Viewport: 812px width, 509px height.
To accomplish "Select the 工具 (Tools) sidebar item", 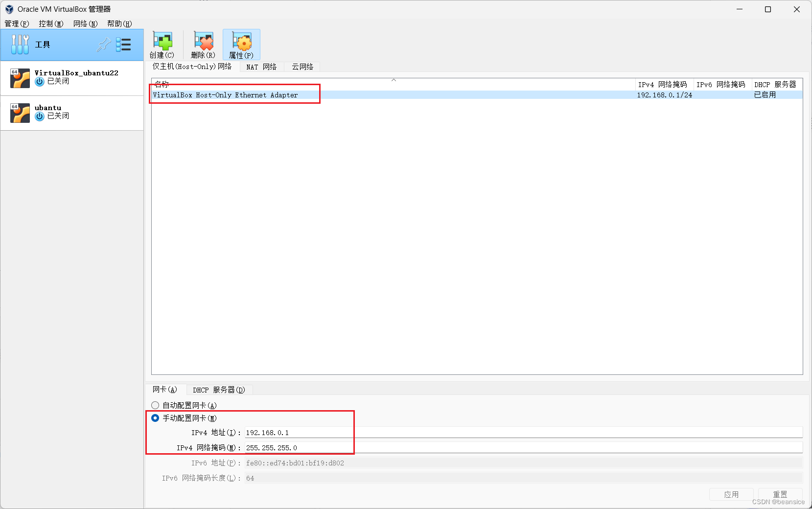I will pos(72,45).
